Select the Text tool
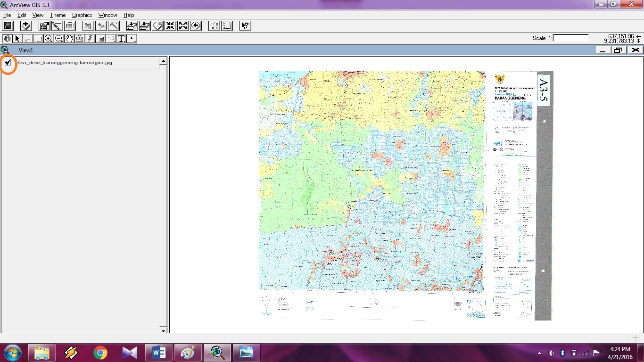Screen dimensions: 644x362 click(x=121, y=39)
